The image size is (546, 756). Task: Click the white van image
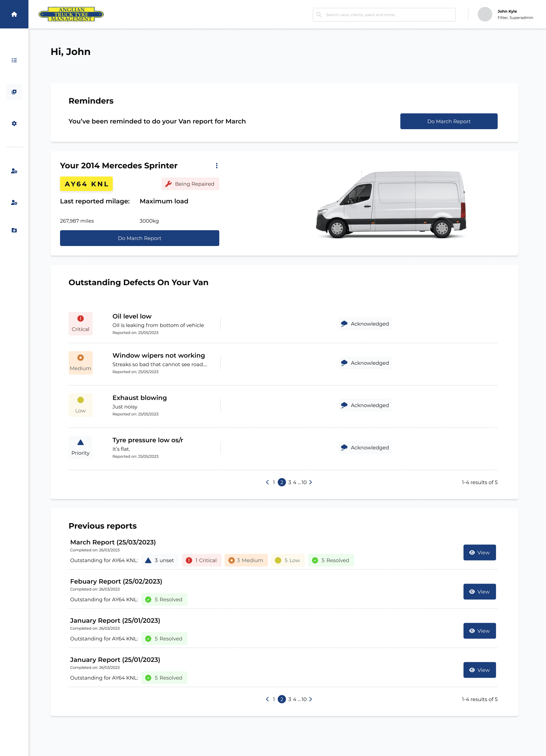[391, 204]
